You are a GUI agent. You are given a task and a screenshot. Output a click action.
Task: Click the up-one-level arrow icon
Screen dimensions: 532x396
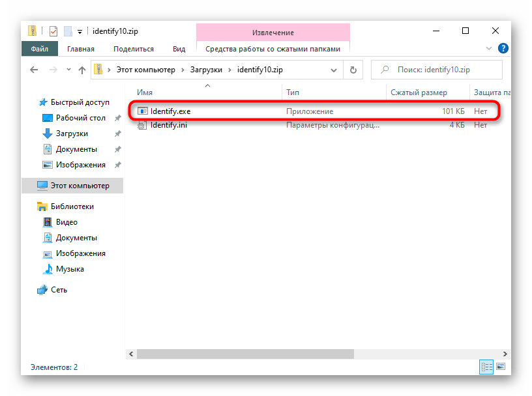point(82,70)
